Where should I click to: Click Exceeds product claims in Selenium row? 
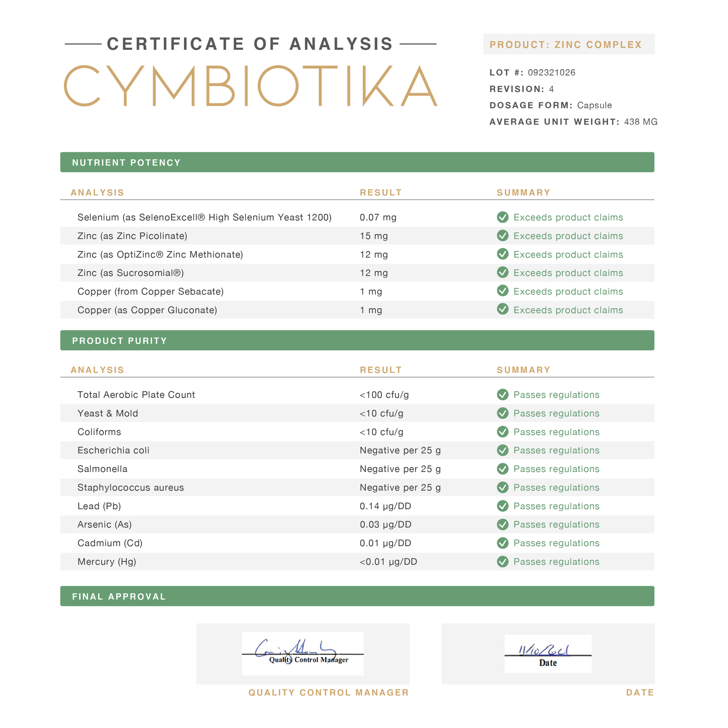pyautogui.click(x=568, y=217)
